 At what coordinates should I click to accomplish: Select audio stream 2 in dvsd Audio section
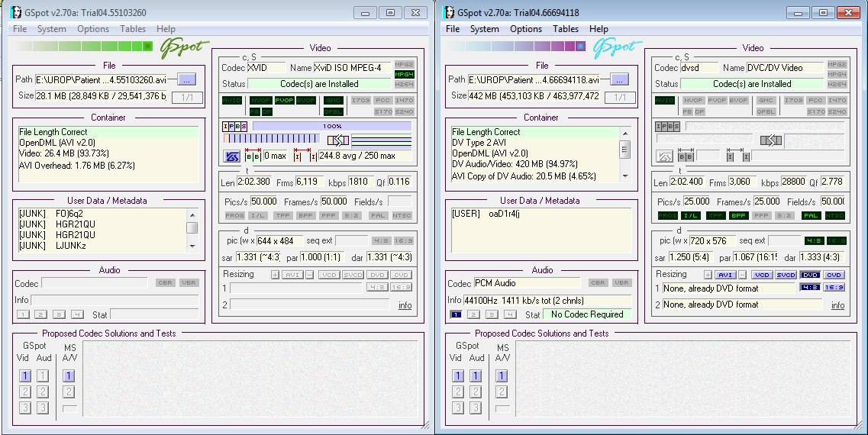click(x=473, y=314)
